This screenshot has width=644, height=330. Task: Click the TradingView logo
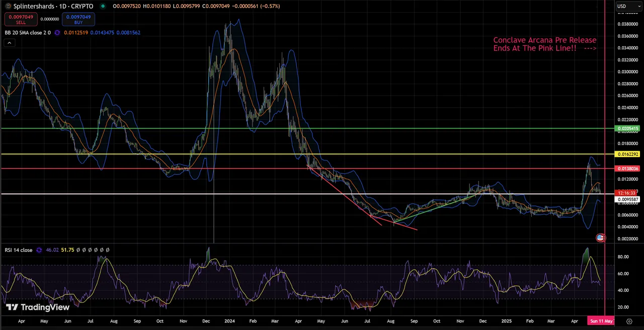click(38, 307)
